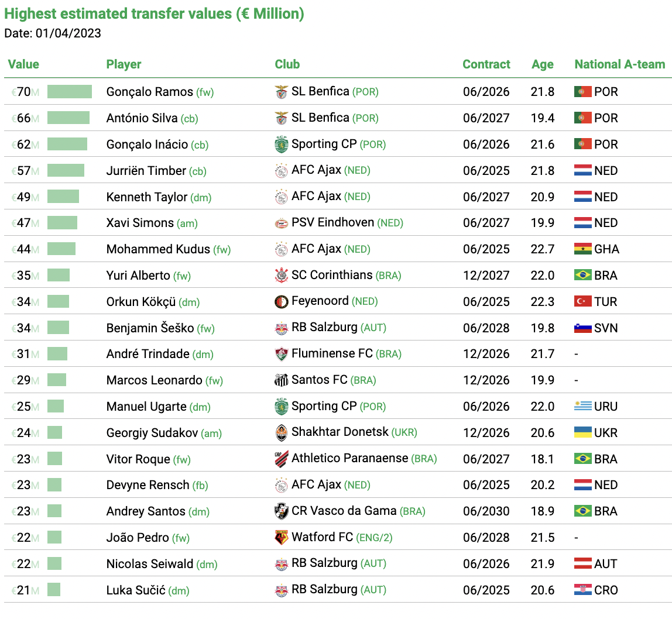Click the PSV Eindhoven club logo
The image size is (672, 619).
(x=281, y=223)
